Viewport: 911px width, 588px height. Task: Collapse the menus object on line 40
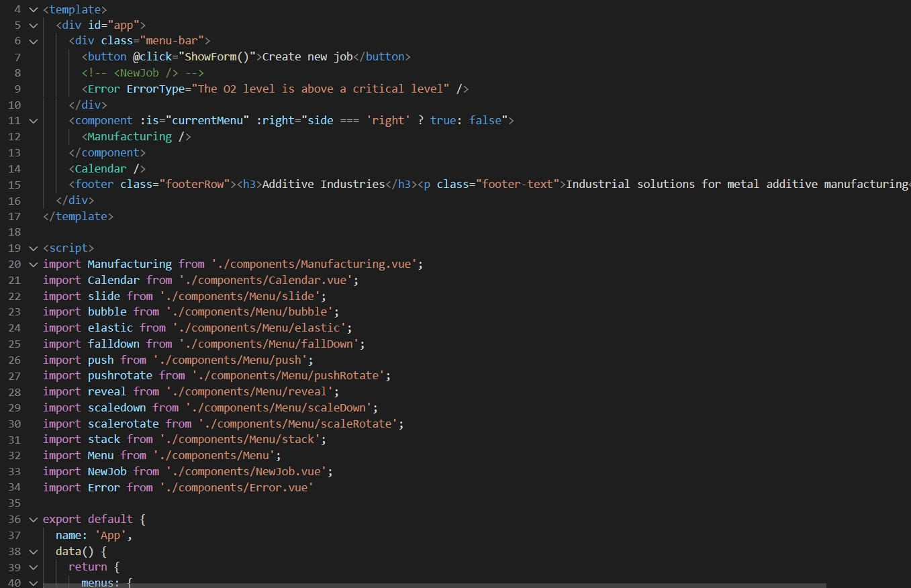coord(34,583)
